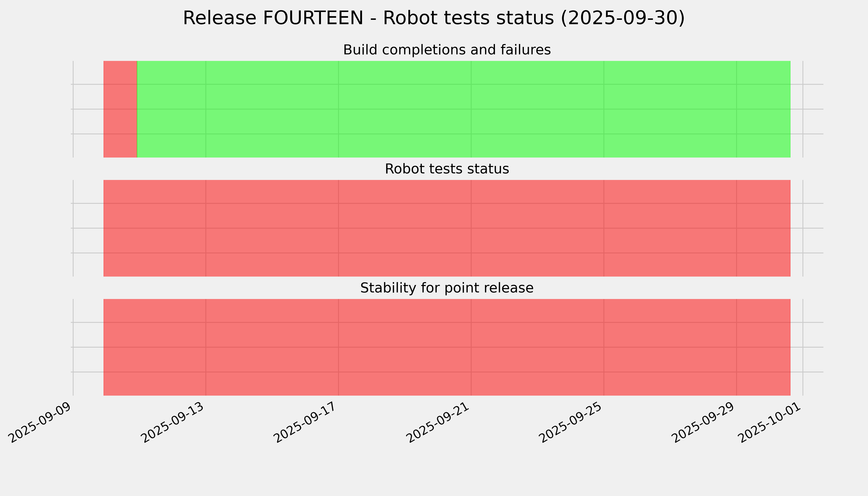
Task: Click the red bar in Stability chart
Action: tap(447, 347)
